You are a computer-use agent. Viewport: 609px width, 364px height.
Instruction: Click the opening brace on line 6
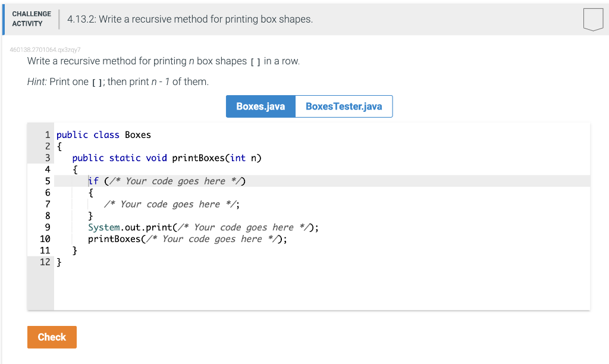(x=90, y=192)
